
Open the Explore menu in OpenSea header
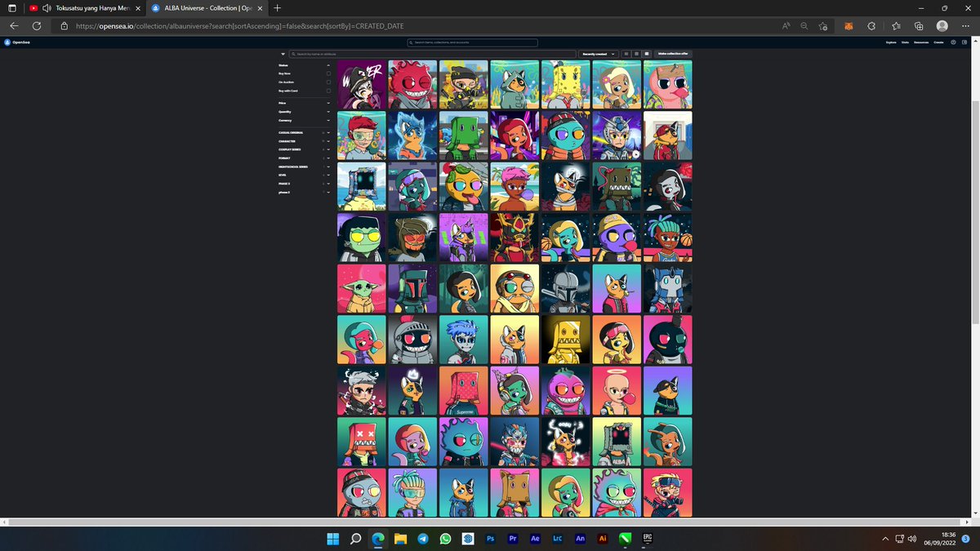(x=890, y=42)
